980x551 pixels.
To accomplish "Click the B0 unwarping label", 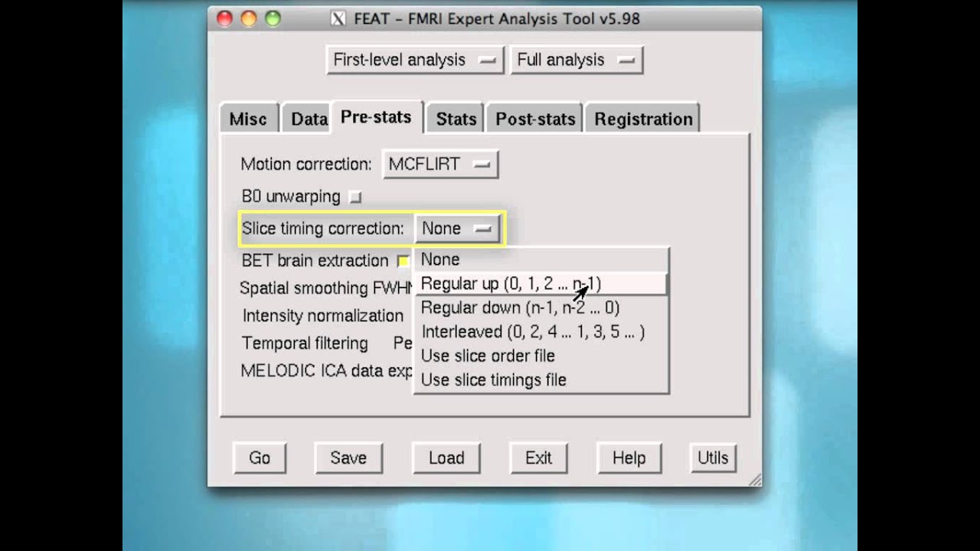I will pyautogui.click(x=291, y=197).
